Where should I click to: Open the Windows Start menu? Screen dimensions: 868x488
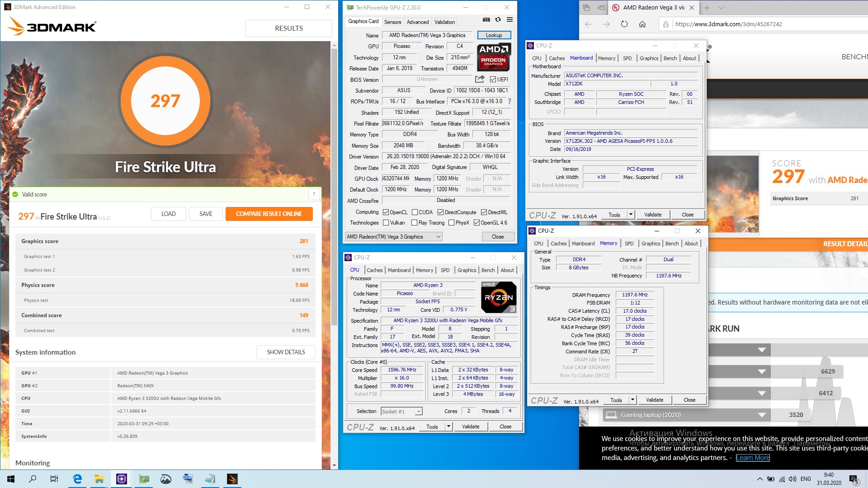point(11,479)
